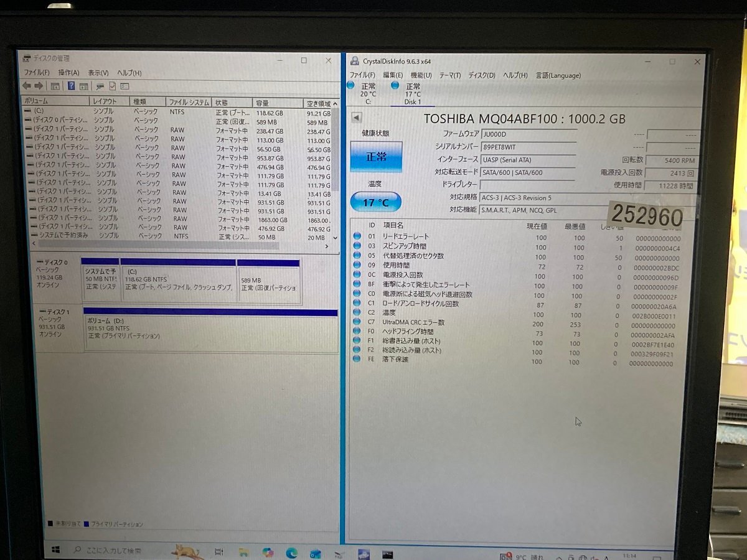Open 操作(A) menu in Disk Management
The image size is (747, 560).
pyautogui.click(x=68, y=73)
